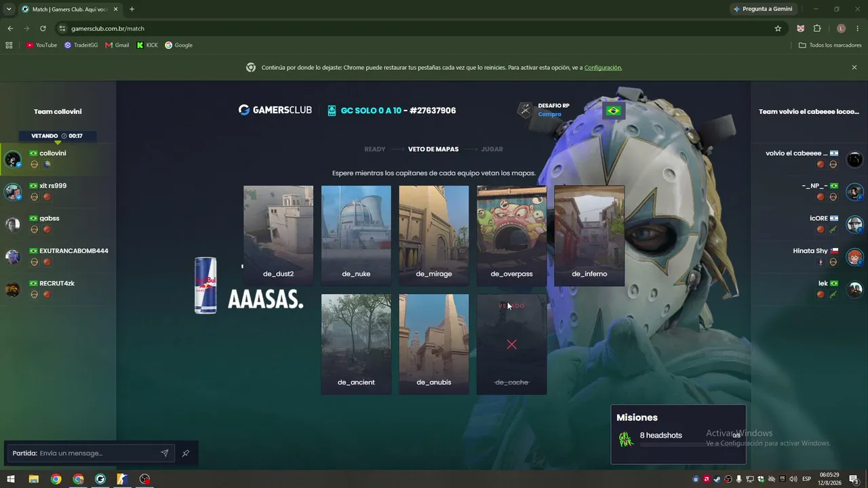Open the Windows notification center

[854, 479]
